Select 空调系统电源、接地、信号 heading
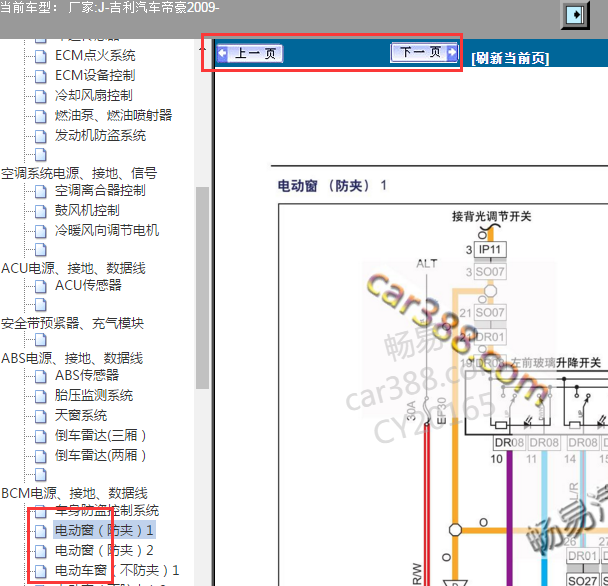 [x=79, y=173]
